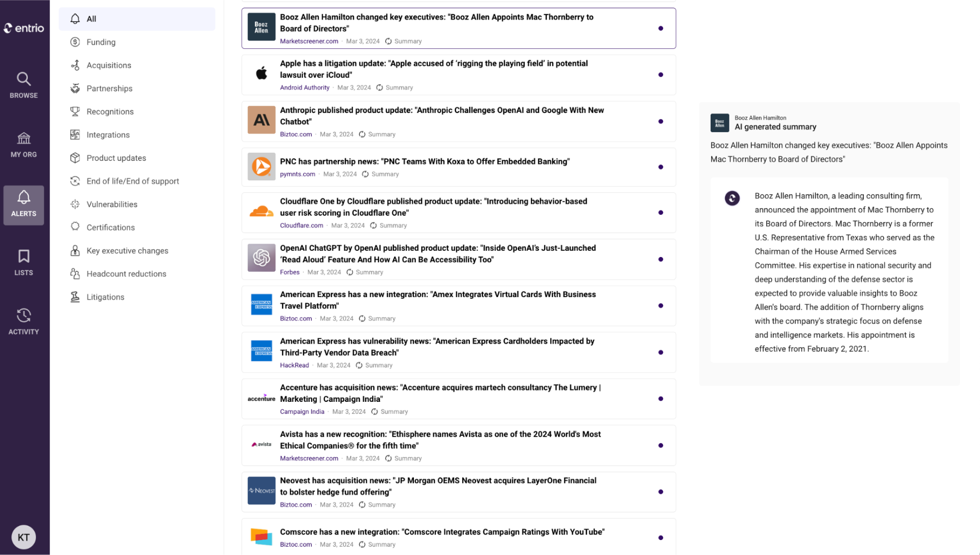Screen dimensions: 980x555
Task: Toggle the unread dot on the PNC alert
Action: click(x=661, y=167)
